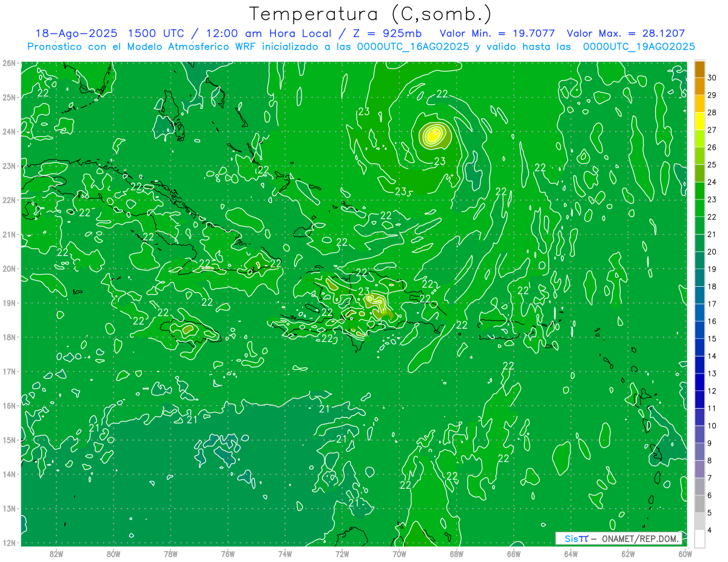Click the '17N' latitude axis label
Viewport: 728px width, 562px height.
(9, 371)
